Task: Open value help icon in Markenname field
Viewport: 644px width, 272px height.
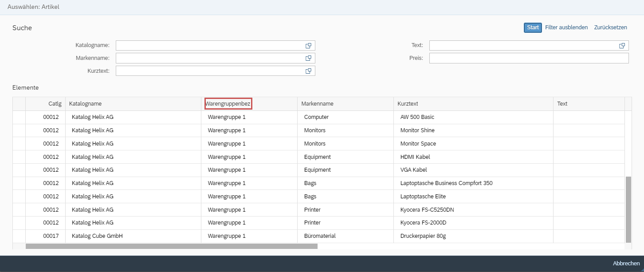Action: point(308,58)
